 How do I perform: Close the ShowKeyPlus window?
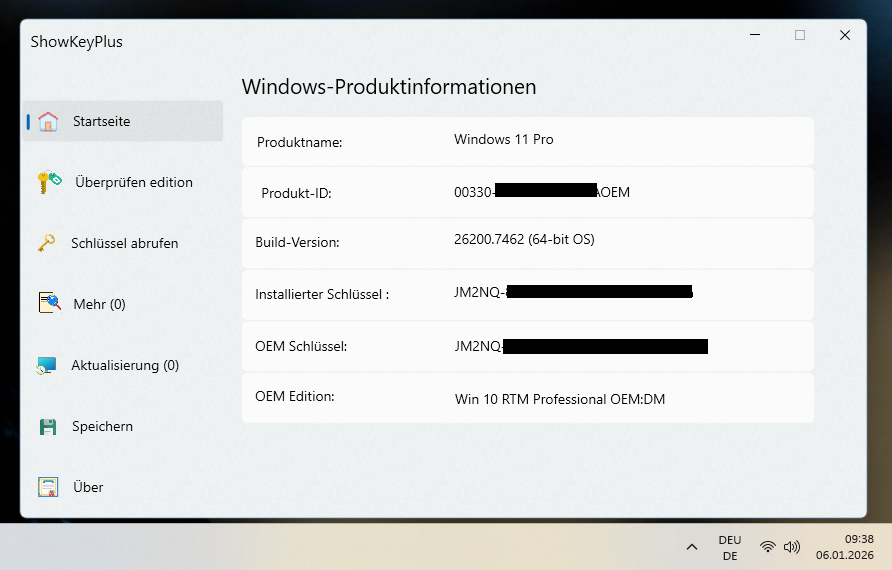pos(845,35)
